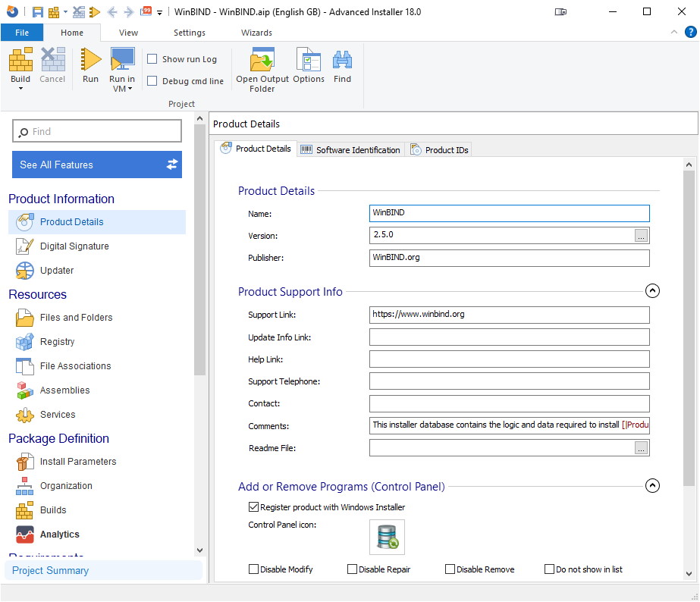The image size is (700, 602).
Task: Click the Cancel ribbon button
Action: click(52, 65)
